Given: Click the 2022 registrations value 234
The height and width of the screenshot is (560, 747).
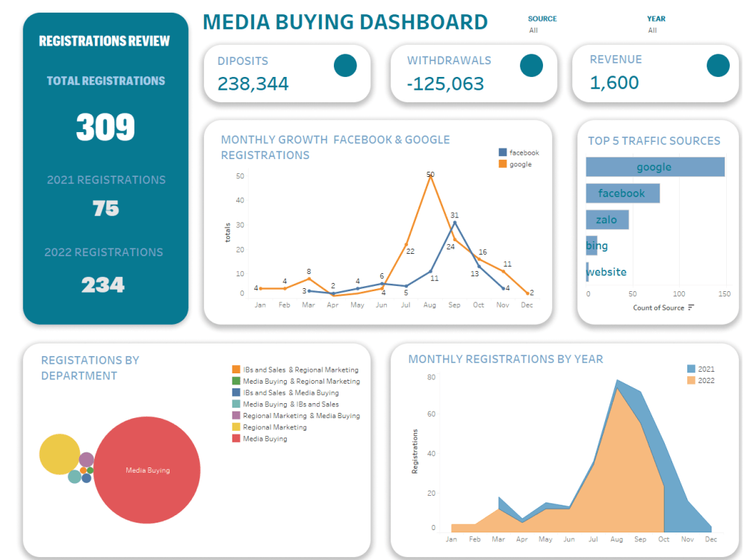Looking at the screenshot, I should (x=103, y=285).
